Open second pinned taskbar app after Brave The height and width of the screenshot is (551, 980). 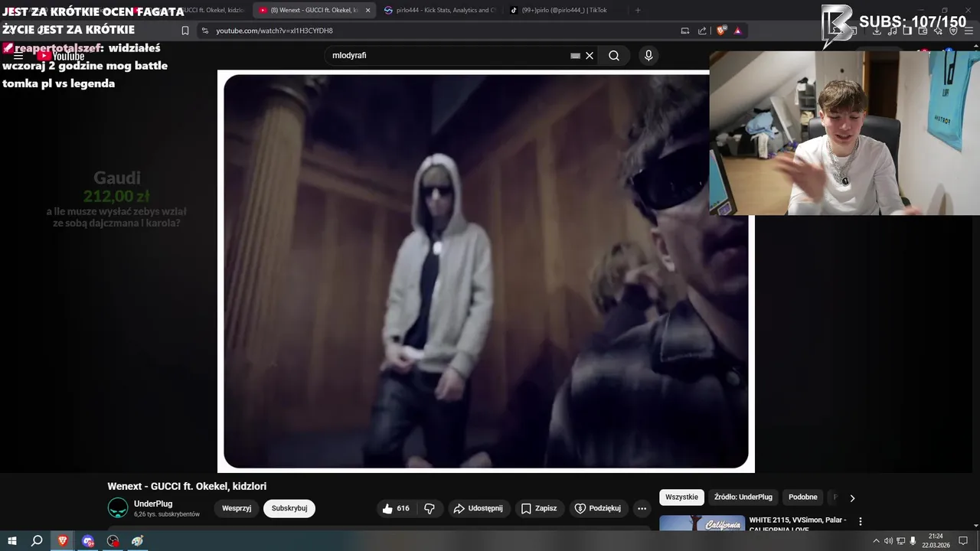click(88, 540)
